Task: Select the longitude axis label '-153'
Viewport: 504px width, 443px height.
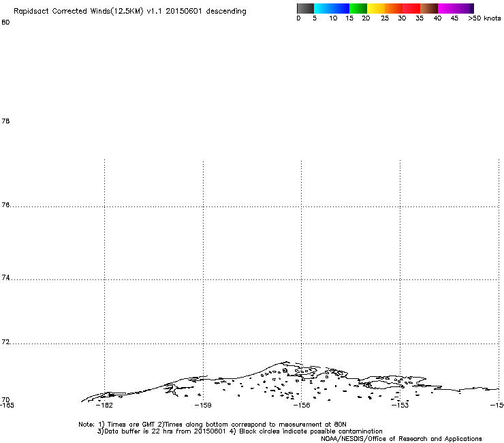Action: click(400, 405)
